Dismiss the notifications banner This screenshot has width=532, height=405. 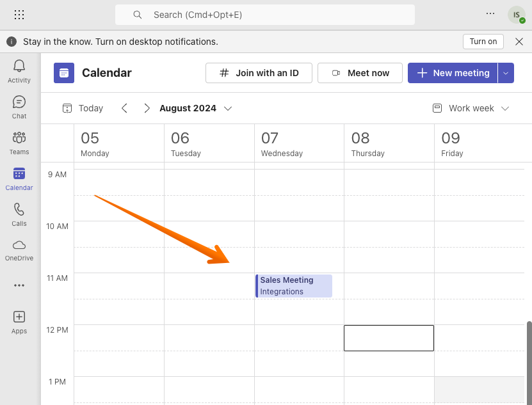pyautogui.click(x=519, y=42)
